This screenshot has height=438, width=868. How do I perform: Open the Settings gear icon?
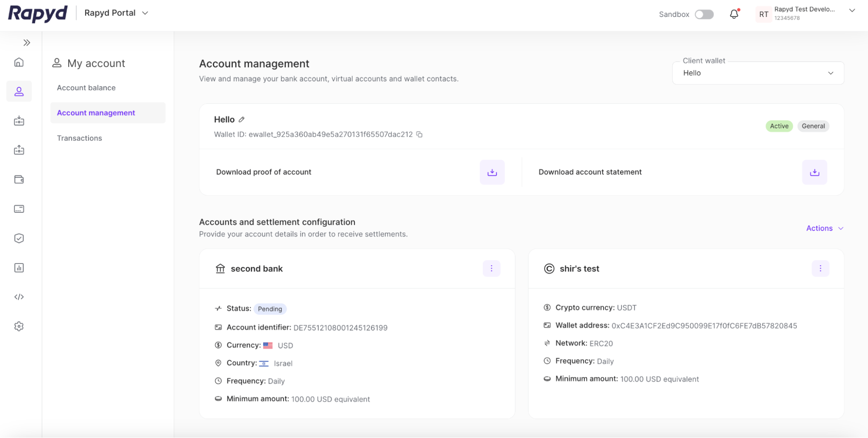pos(19,326)
